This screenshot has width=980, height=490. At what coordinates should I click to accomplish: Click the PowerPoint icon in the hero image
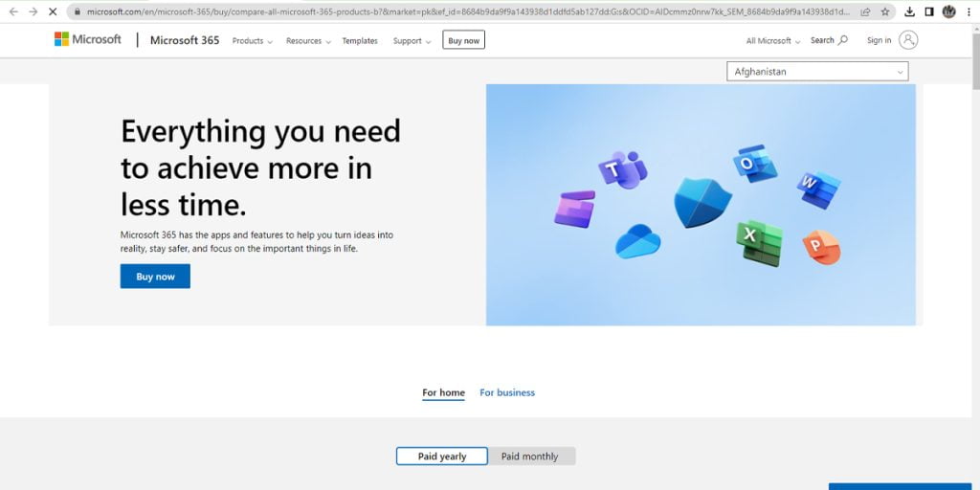pos(821,247)
